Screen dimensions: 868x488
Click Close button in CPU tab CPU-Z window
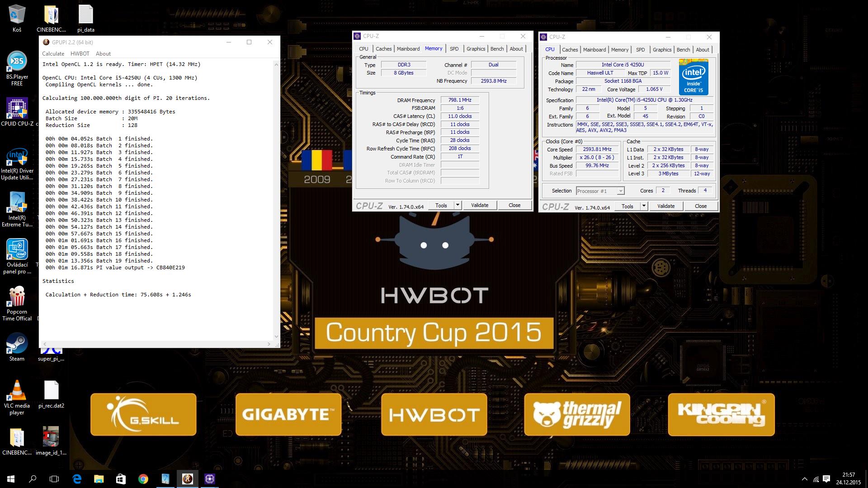[701, 206]
